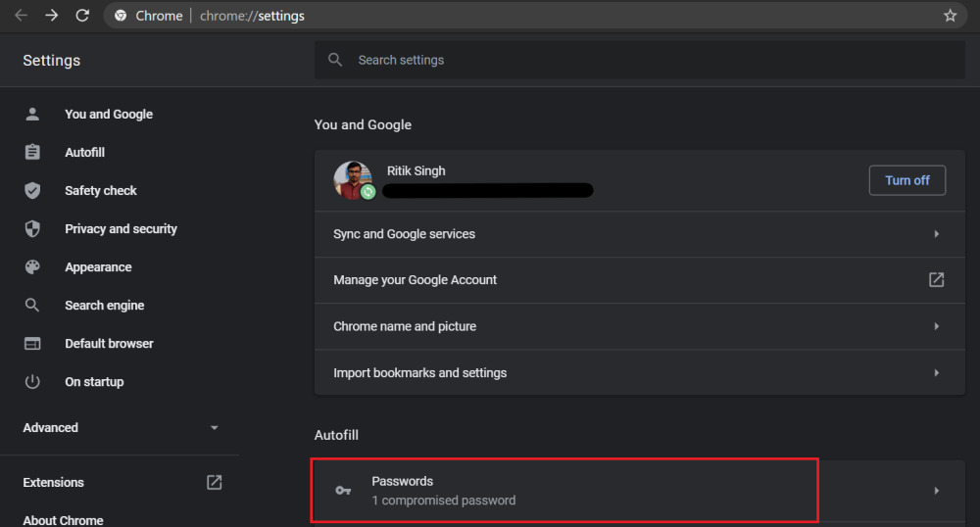
Task: Turn off sync with Turn off button
Action: pos(906,180)
